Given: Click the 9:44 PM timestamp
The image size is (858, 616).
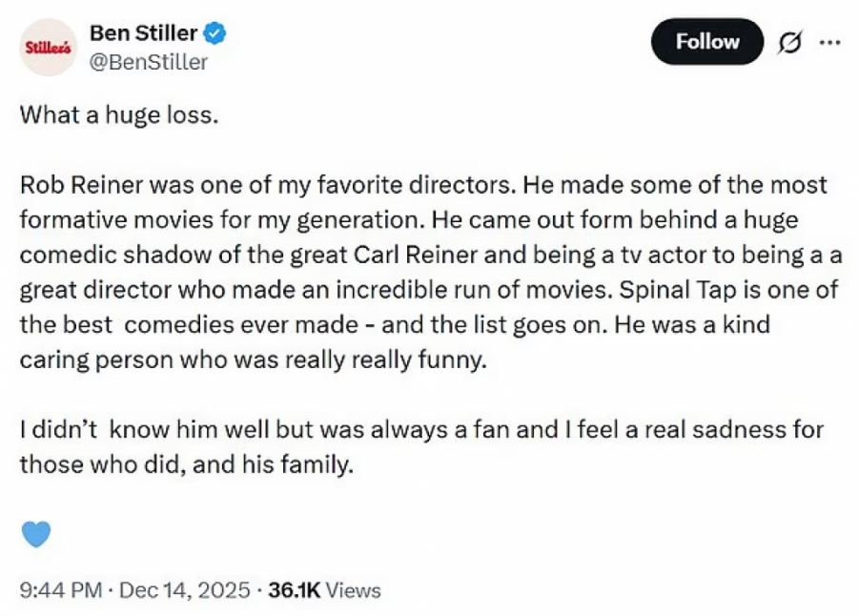Looking at the screenshot, I should point(60,590).
